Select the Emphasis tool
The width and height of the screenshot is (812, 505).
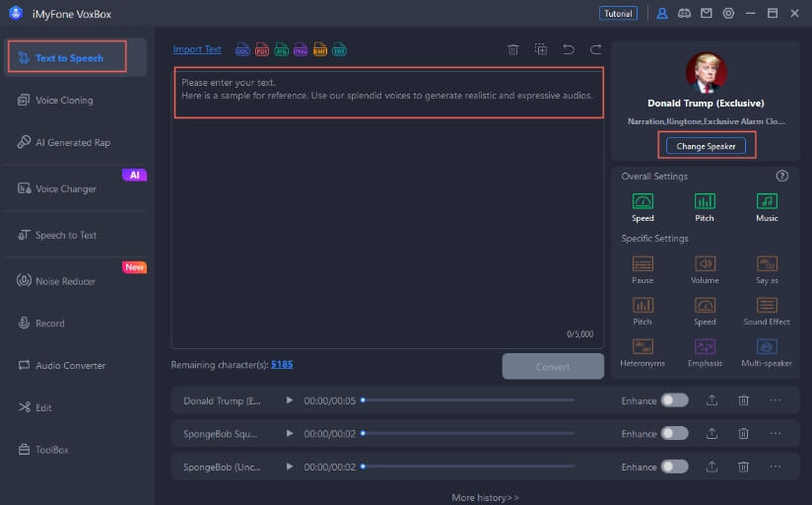[705, 347]
